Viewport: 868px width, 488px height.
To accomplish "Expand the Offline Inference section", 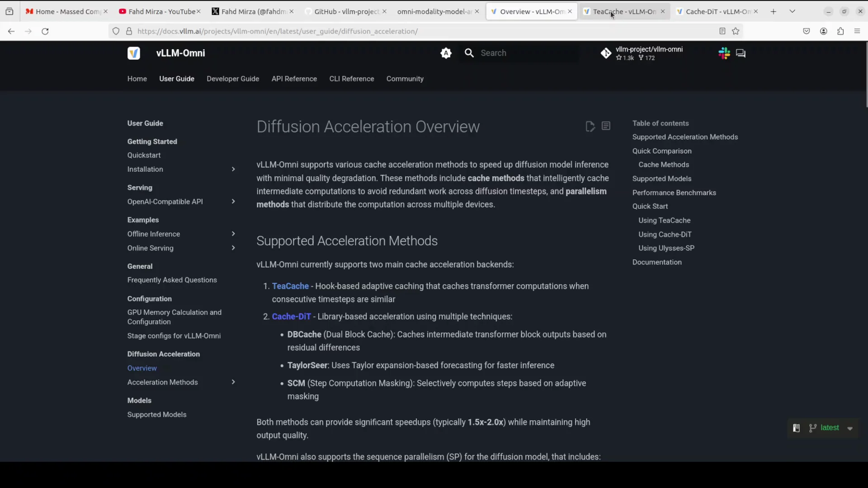I will tap(233, 234).
